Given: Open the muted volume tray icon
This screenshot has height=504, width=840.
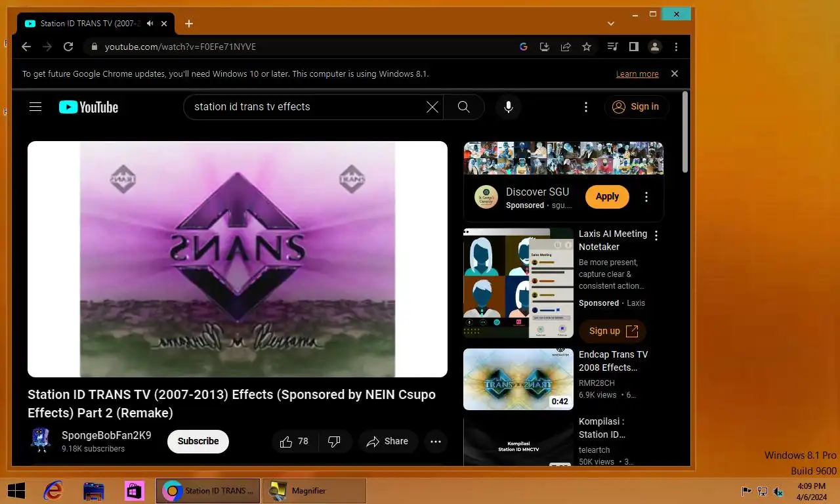Looking at the screenshot, I should click(778, 491).
